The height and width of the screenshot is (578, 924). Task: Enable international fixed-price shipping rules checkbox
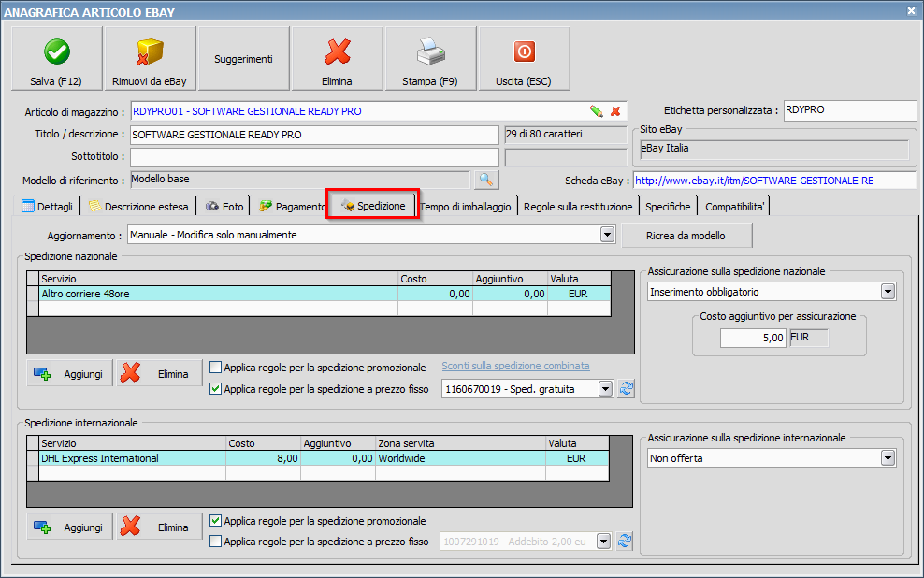pos(216,542)
